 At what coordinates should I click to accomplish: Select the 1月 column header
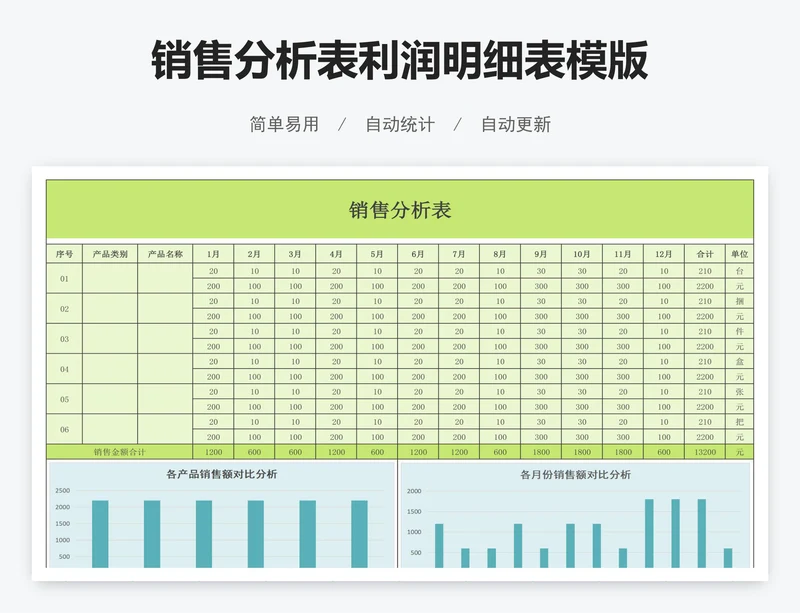tap(213, 254)
